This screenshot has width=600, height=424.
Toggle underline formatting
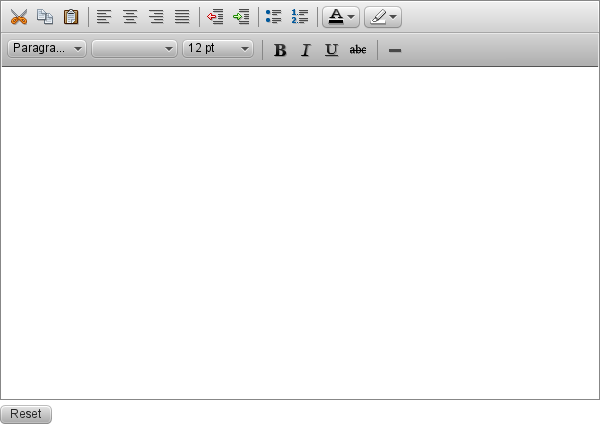tap(332, 49)
